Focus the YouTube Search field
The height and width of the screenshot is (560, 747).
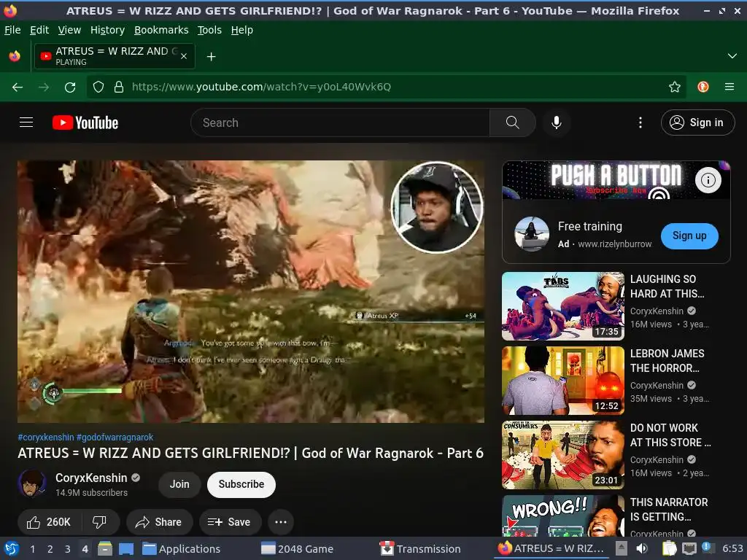click(340, 122)
